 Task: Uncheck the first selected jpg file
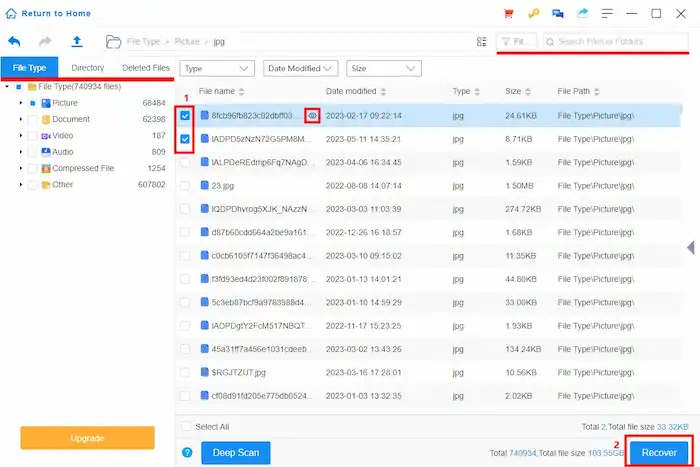[x=185, y=116]
